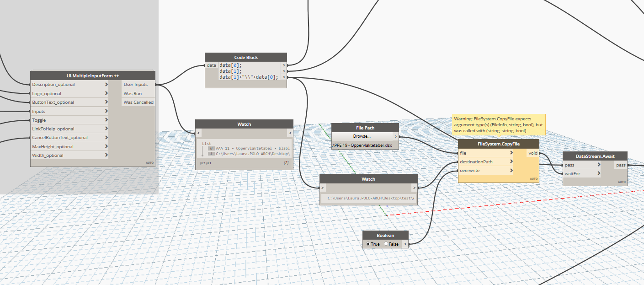
Task: Click the {2} item count in Watch node
Action: 286,163
